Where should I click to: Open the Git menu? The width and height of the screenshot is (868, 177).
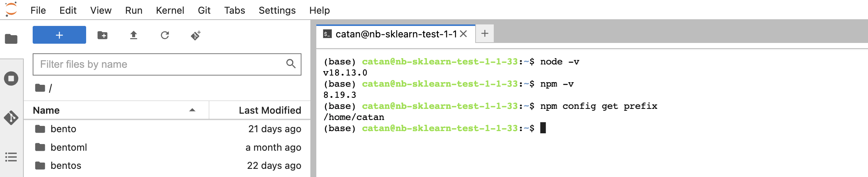(x=204, y=10)
